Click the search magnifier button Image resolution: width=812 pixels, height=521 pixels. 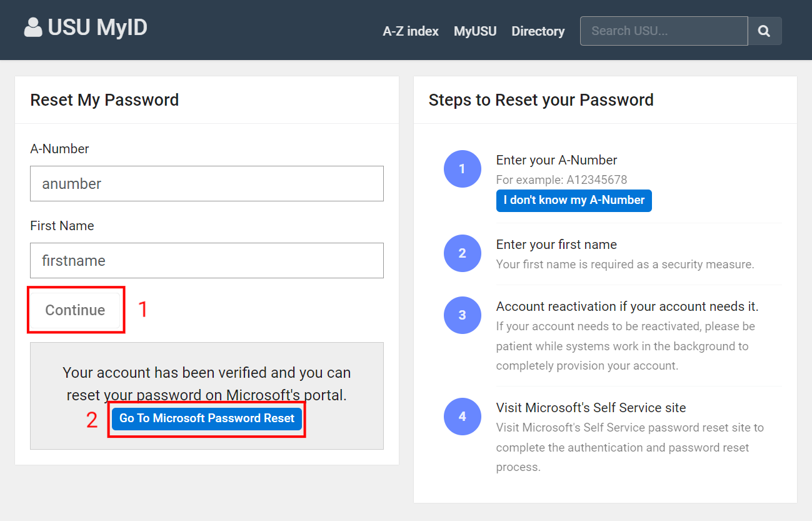(764, 31)
